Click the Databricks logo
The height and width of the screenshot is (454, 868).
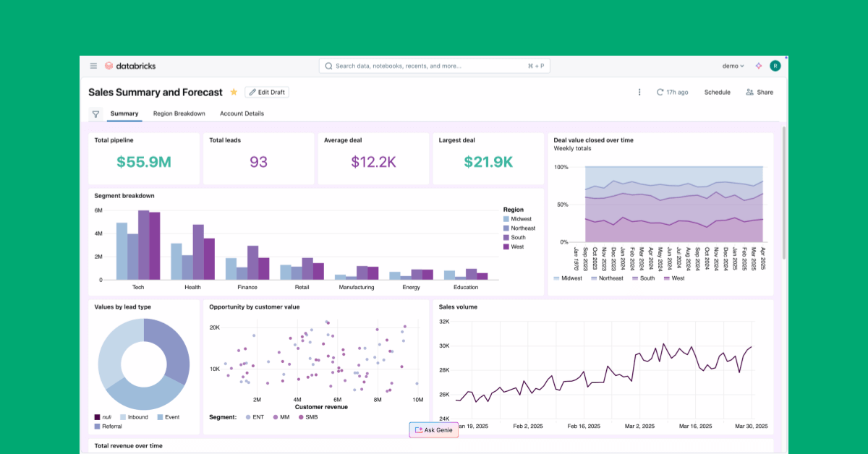click(130, 66)
